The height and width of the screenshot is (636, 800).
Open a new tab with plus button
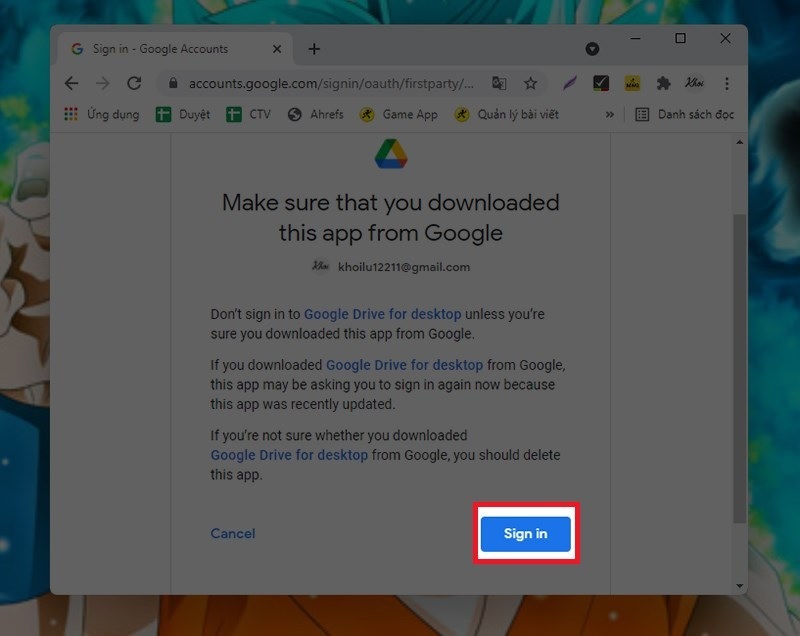314,49
